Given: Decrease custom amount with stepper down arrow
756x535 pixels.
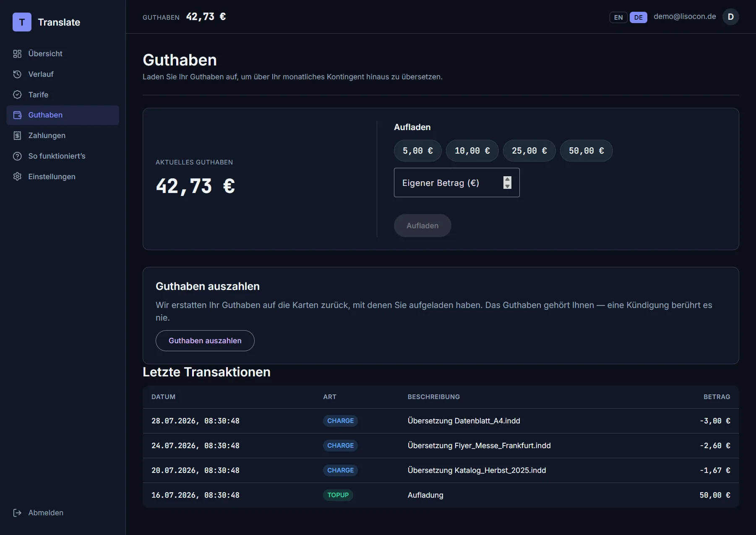Looking at the screenshot, I should (507, 186).
